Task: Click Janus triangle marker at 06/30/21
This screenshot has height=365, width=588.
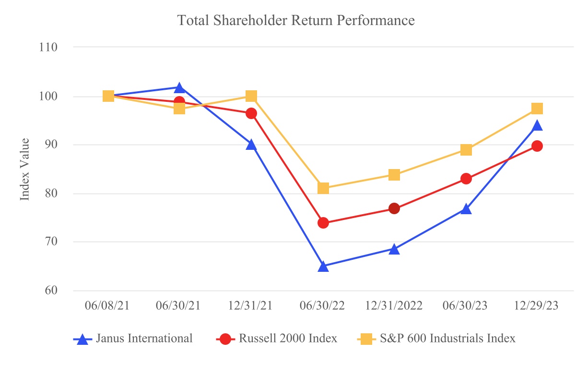Action: point(179,88)
